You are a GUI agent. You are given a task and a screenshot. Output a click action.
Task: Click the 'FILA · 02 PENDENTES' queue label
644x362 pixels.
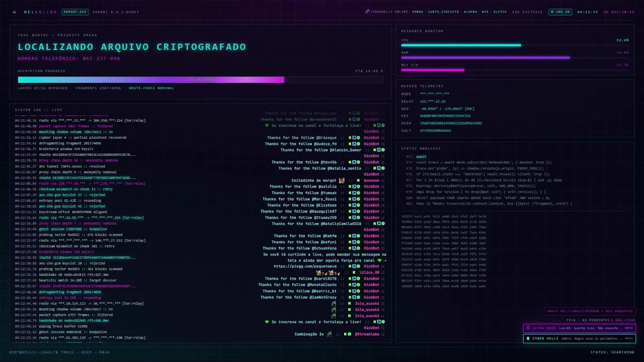(588, 320)
